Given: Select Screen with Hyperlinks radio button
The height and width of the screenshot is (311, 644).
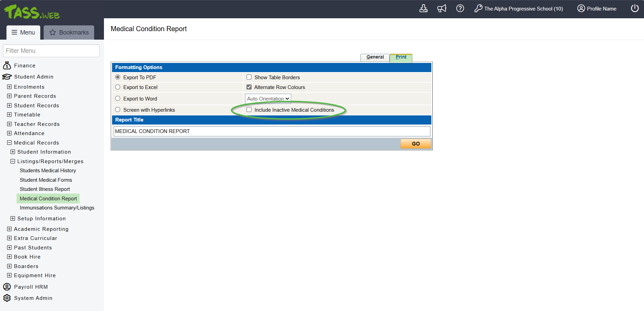Looking at the screenshot, I should [118, 110].
